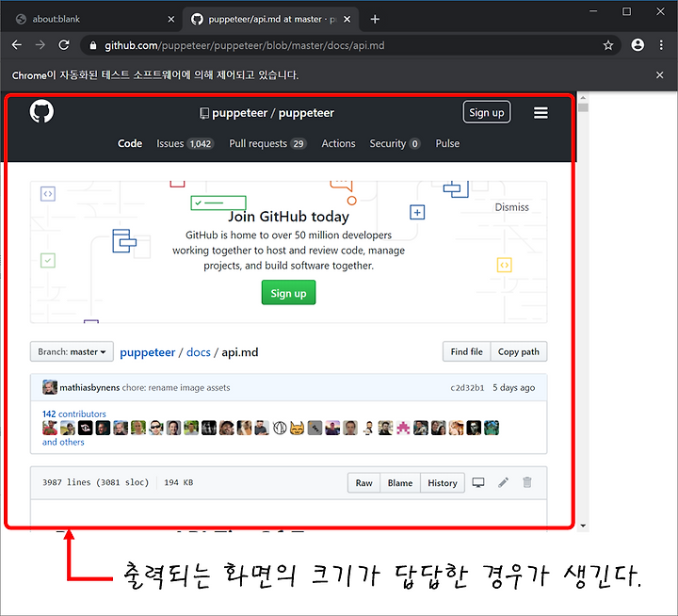Viewport: 678px width, 616px height.
Task: Open the Security tab
Action: (395, 143)
